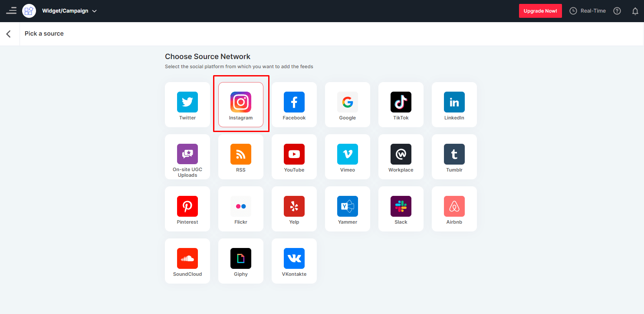Select the RSS feed source

241,156
